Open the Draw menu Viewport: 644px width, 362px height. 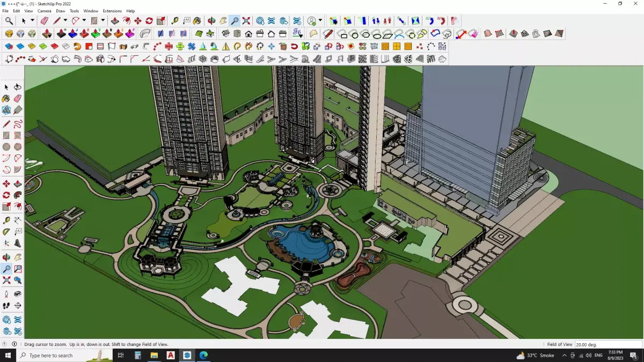61,11
